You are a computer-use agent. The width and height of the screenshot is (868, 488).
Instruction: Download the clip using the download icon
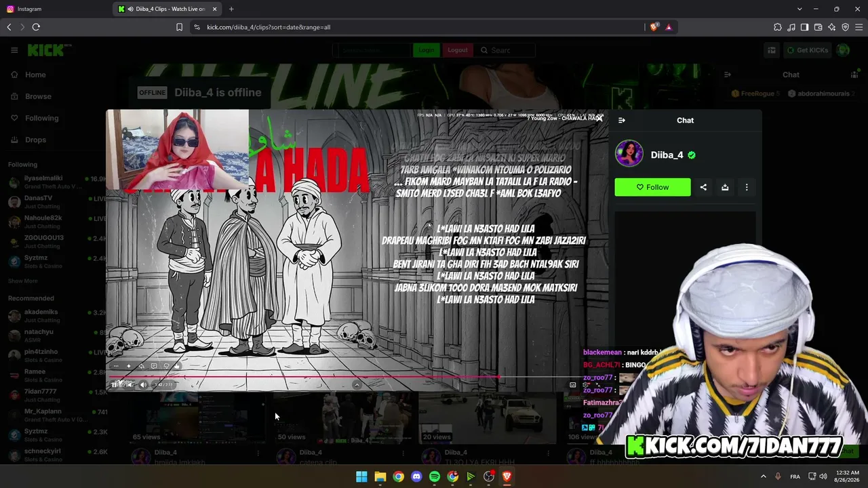(725, 187)
